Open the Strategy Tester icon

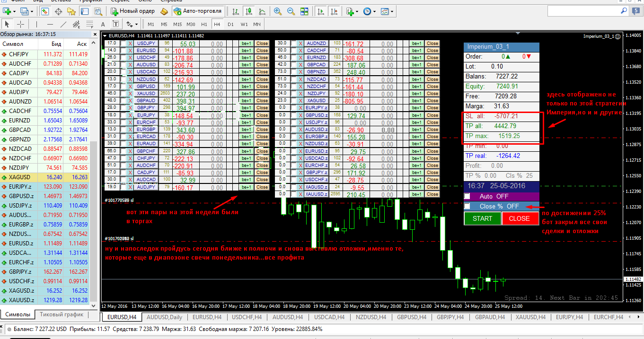coord(99,10)
